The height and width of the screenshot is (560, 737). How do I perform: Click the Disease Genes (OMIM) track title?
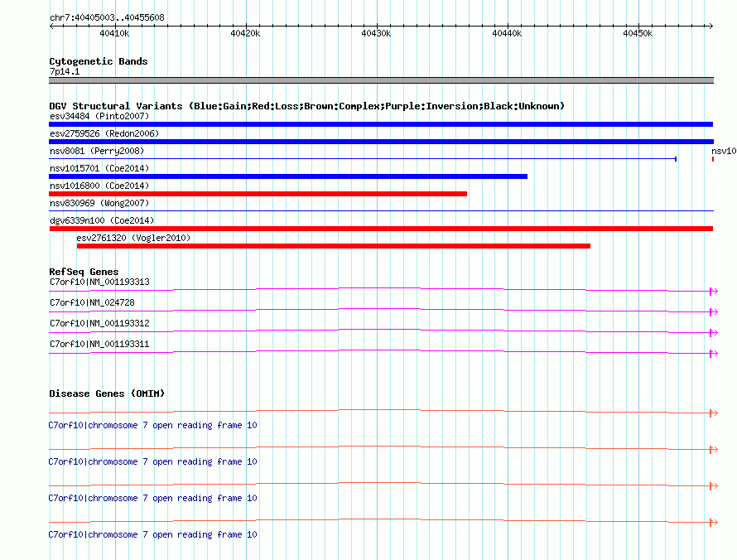click(x=107, y=393)
